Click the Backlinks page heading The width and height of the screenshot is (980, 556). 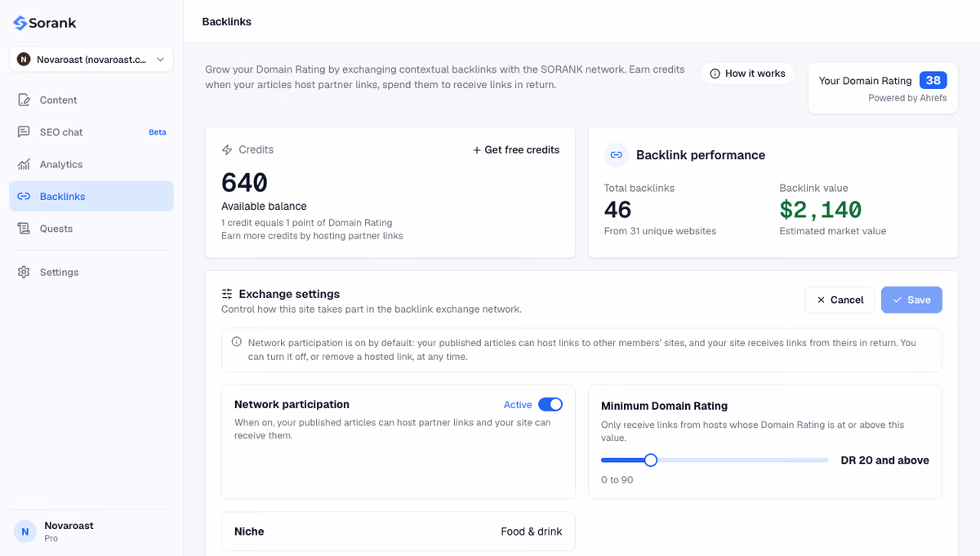227,22
